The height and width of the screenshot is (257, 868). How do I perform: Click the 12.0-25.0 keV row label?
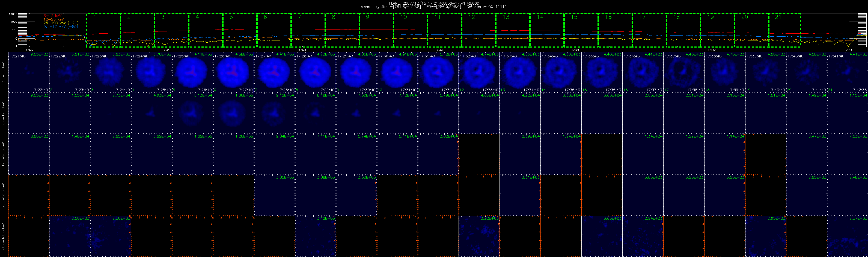(x=3, y=154)
